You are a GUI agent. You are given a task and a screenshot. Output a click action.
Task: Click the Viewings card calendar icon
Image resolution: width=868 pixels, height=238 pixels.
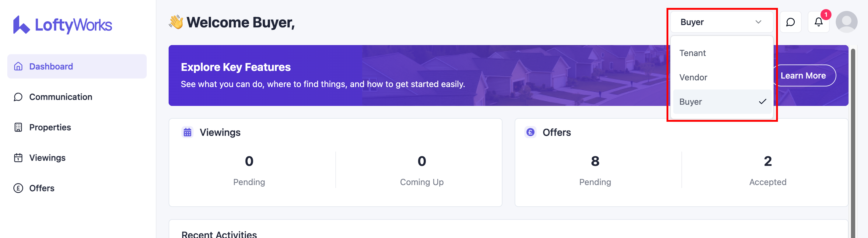187,132
